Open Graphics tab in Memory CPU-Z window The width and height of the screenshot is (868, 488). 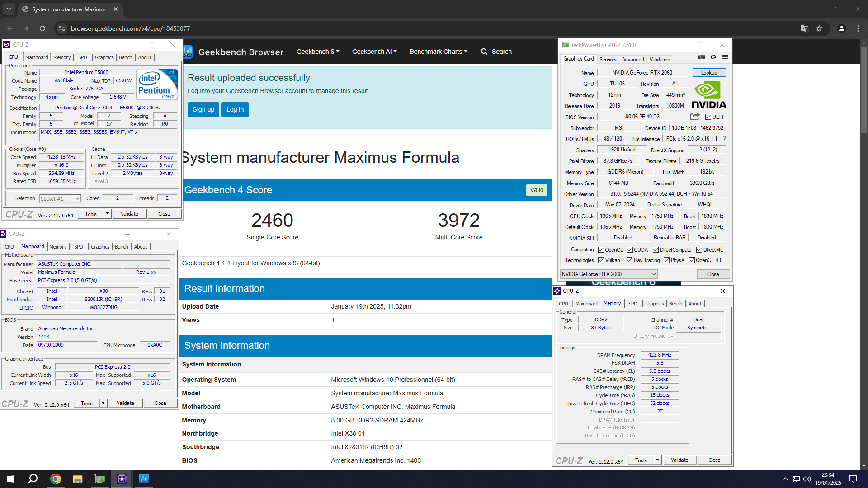(x=654, y=304)
